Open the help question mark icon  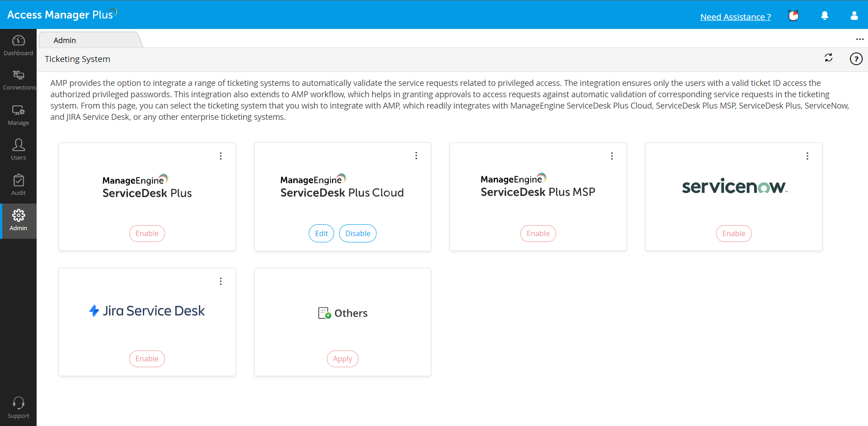coord(856,59)
